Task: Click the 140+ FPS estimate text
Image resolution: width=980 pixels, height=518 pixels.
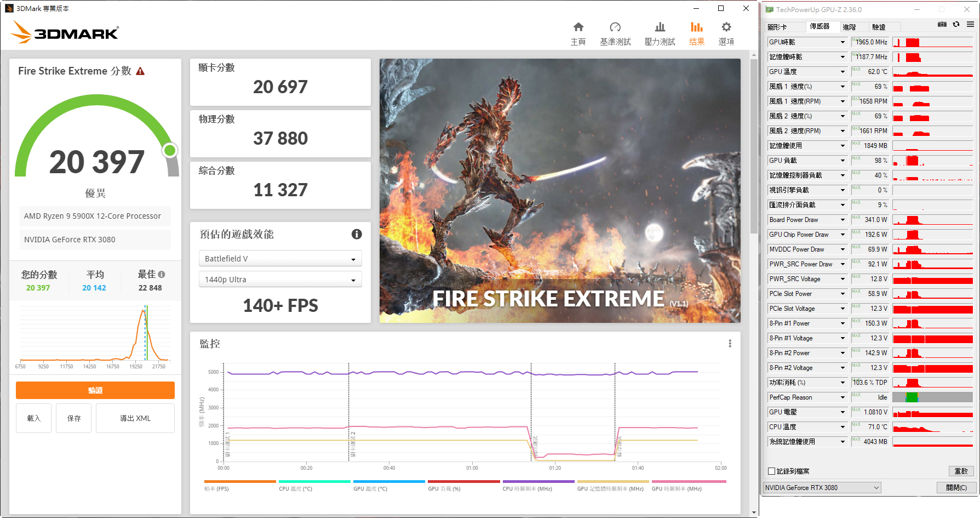Action: 280,305
